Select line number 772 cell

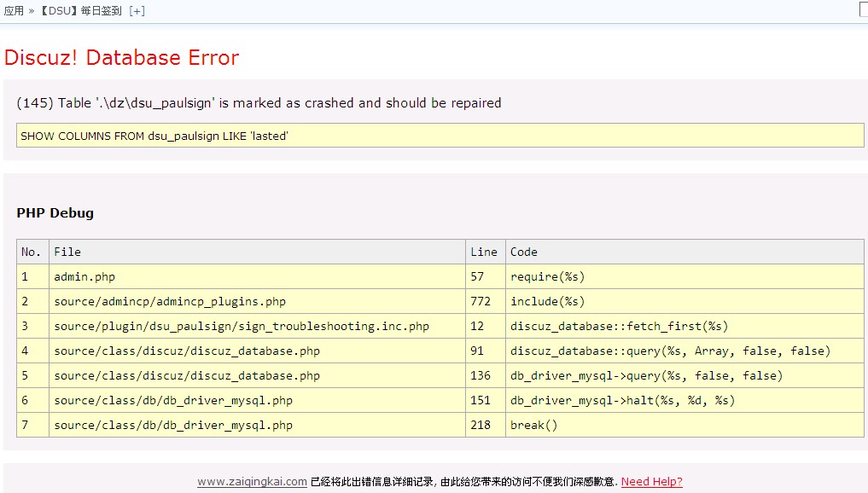pyautogui.click(x=486, y=302)
